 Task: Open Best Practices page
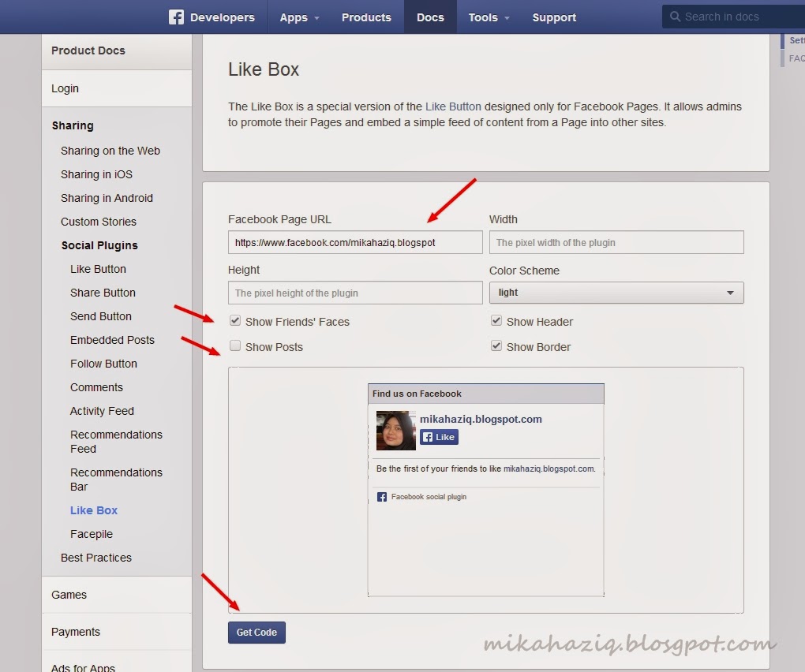pos(96,558)
